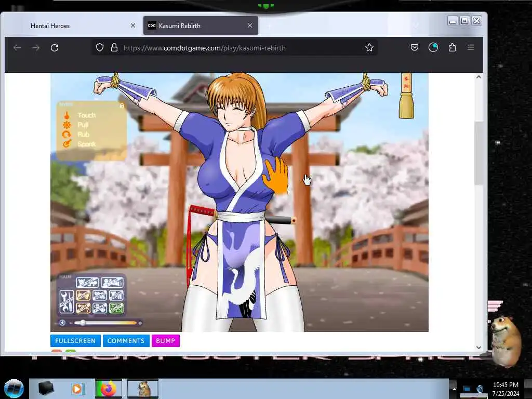Open the tracking protection shield icon
Screen dimensions: 532x399
(99, 47)
